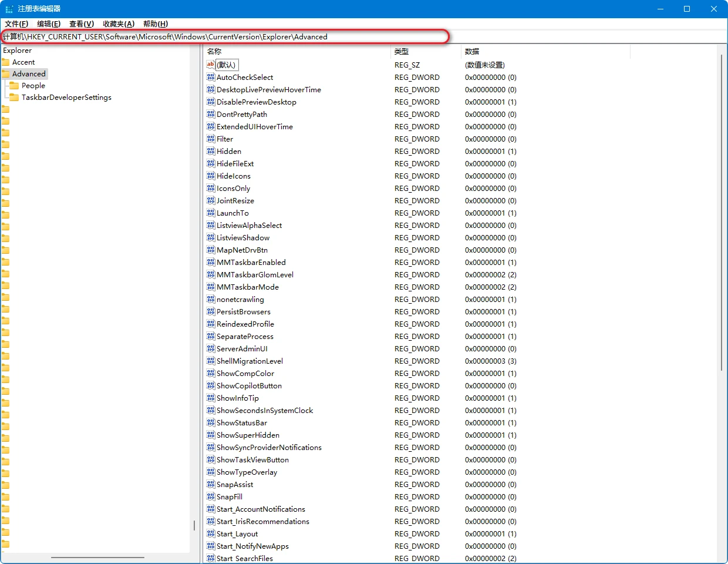Screen dimensions: 728x564
Task: Click the string value icon for (默认)
Action: point(211,65)
